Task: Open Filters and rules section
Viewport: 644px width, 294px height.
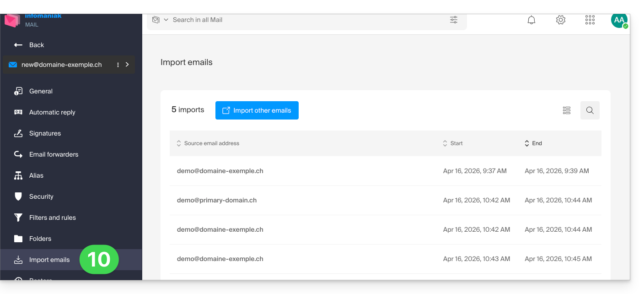Action: coord(52,218)
